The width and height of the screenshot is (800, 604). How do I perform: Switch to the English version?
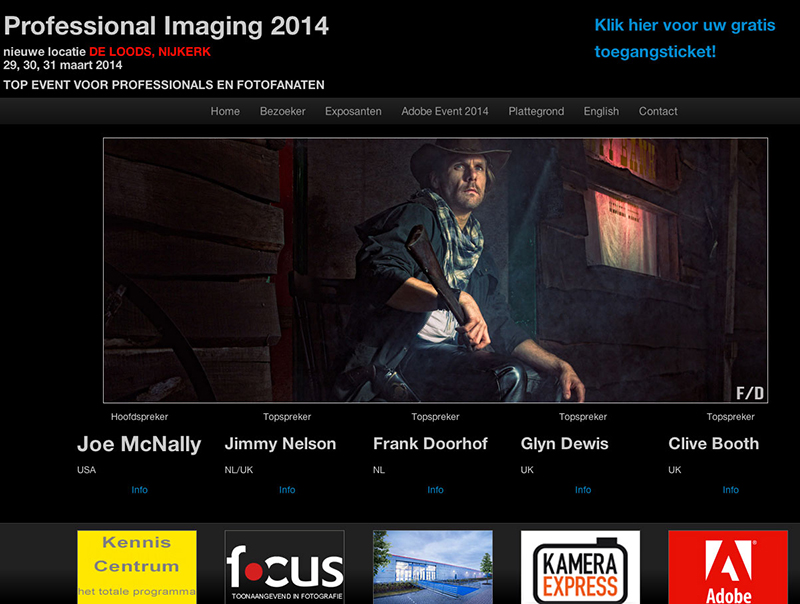click(x=601, y=111)
